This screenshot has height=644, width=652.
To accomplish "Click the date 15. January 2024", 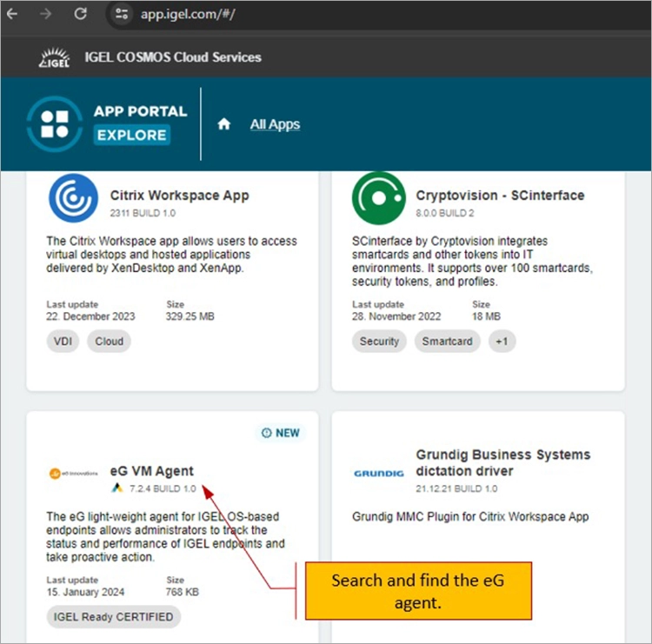I will tap(85, 593).
